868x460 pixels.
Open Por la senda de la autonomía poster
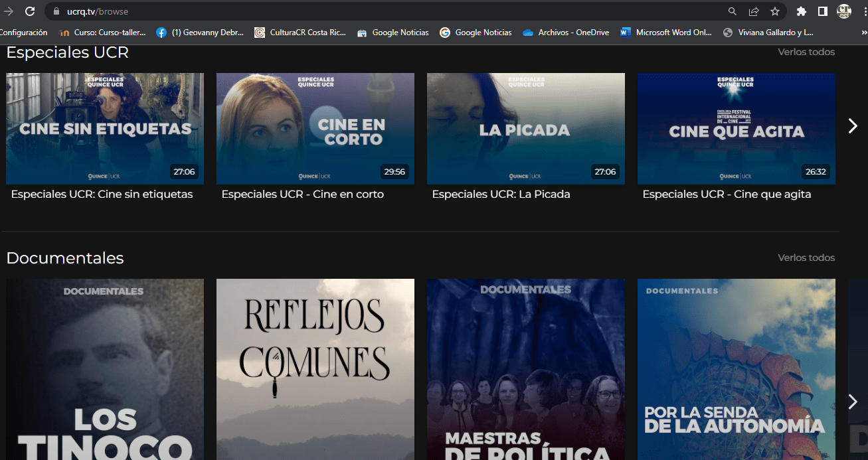point(737,369)
